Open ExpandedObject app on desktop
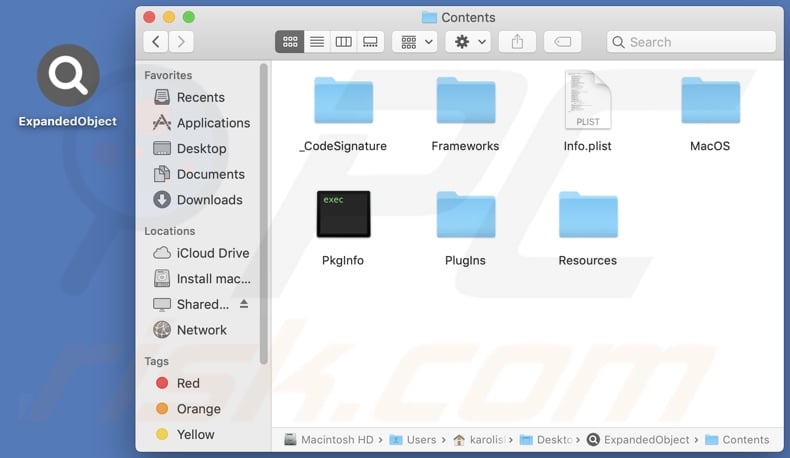Viewport: 790px width, 458px height. (68, 78)
